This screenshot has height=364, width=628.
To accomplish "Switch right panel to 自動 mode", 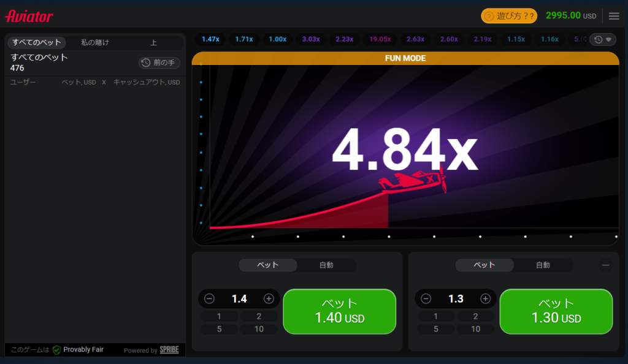I will click(543, 265).
